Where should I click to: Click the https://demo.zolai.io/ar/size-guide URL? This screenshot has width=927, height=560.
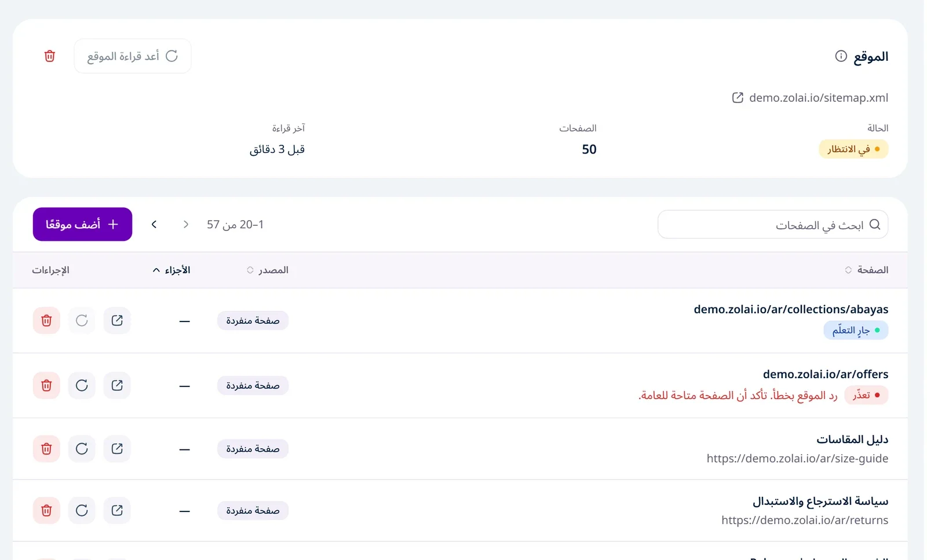click(x=797, y=459)
